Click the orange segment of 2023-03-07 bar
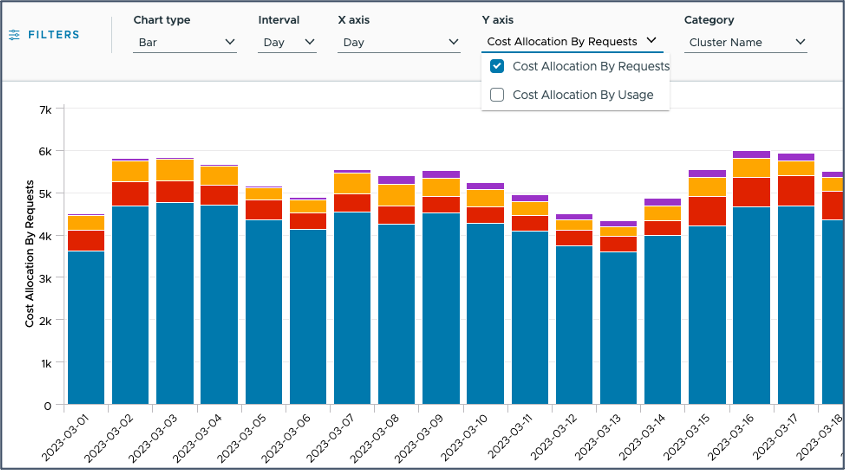Image resolution: width=846 pixels, height=470 pixels. (x=352, y=183)
